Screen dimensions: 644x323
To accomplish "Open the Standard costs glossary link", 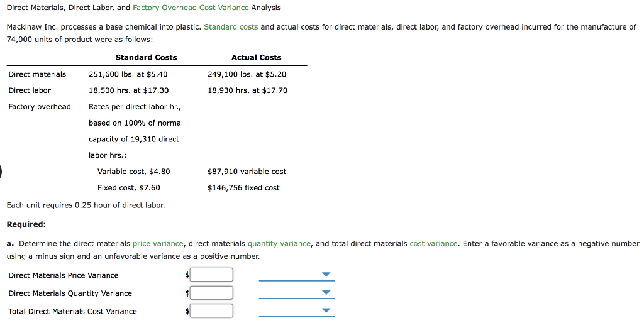I will click(x=231, y=27).
